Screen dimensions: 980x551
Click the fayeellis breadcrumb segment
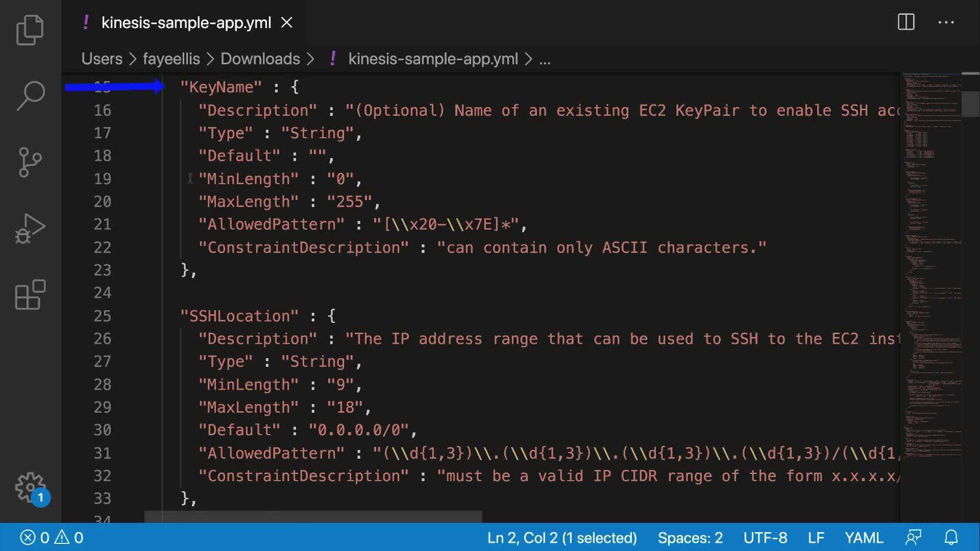click(x=171, y=59)
